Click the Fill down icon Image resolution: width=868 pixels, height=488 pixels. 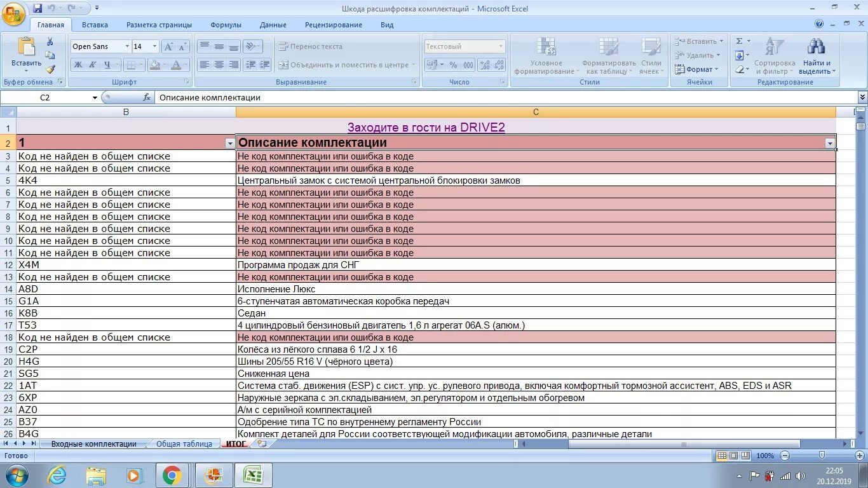[739, 55]
